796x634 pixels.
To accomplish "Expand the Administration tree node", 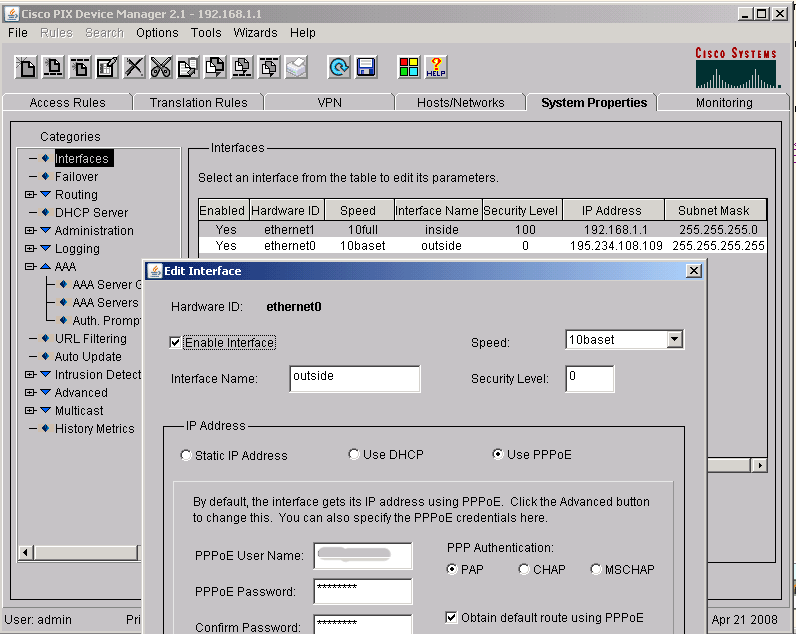I will 29,230.
